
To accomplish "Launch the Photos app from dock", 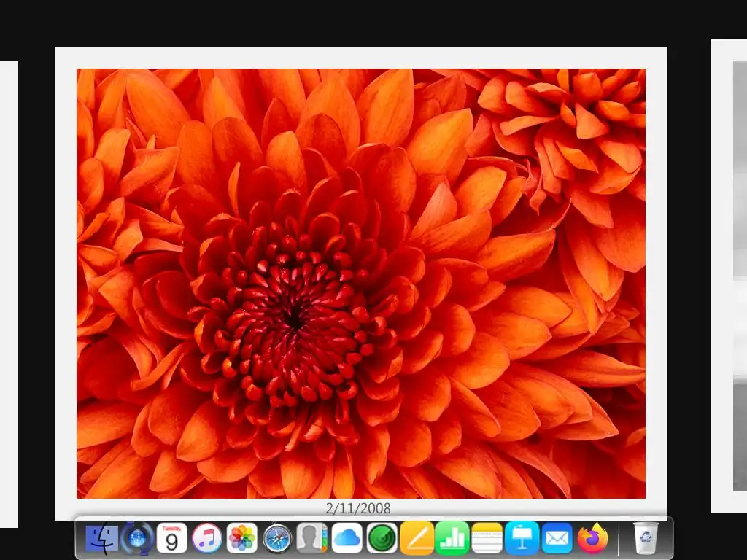I will [x=242, y=538].
